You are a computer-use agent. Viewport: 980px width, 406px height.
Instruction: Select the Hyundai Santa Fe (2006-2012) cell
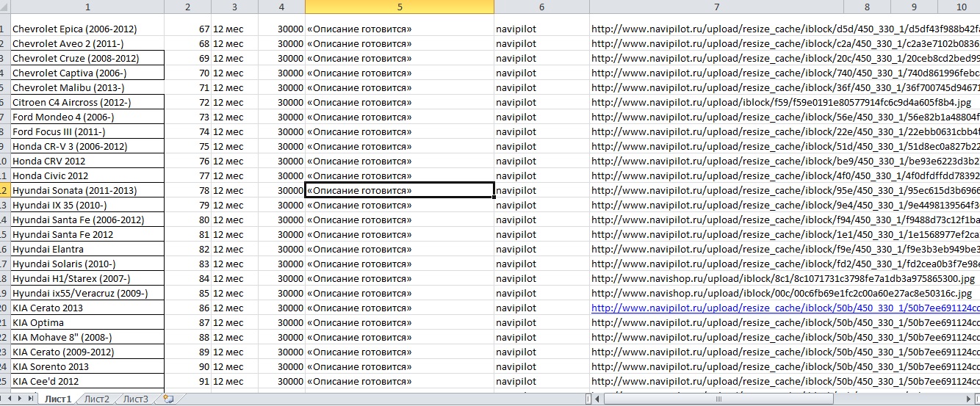pos(87,220)
